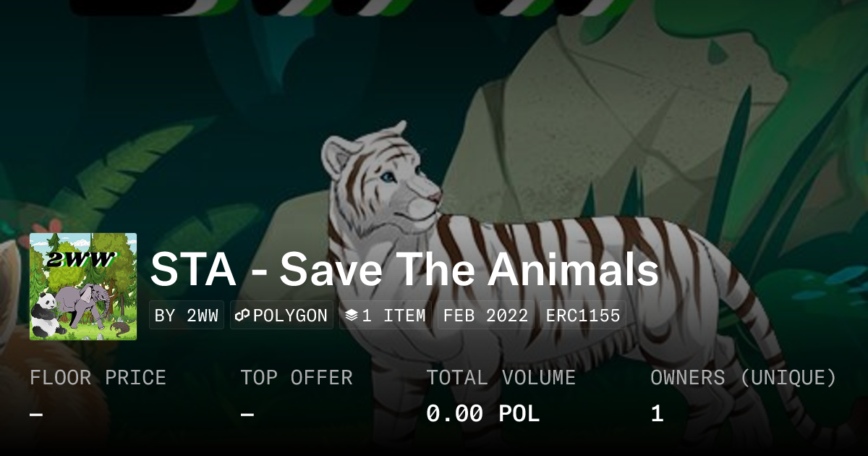The height and width of the screenshot is (456, 868).
Task: Click the 0.00 POL volume value
Action: (x=482, y=413)
